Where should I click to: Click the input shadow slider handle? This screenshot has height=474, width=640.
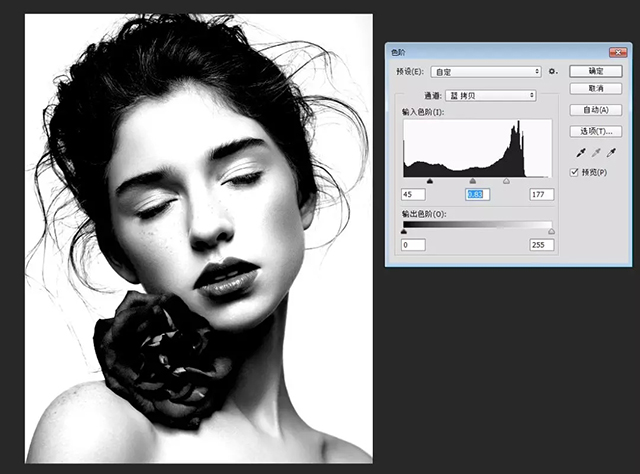tap(430, 181)
